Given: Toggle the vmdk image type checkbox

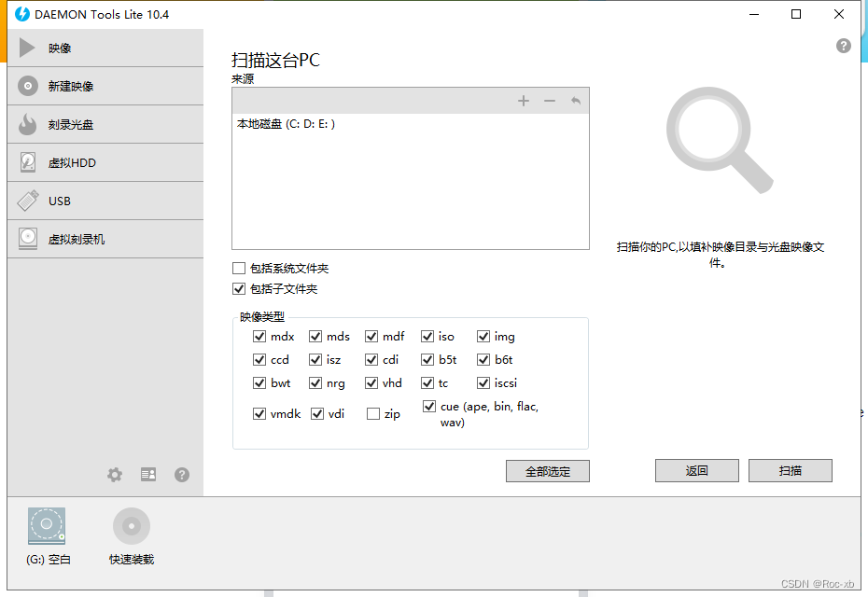Looking at the screenshot, I should click(x=259, y=414).
